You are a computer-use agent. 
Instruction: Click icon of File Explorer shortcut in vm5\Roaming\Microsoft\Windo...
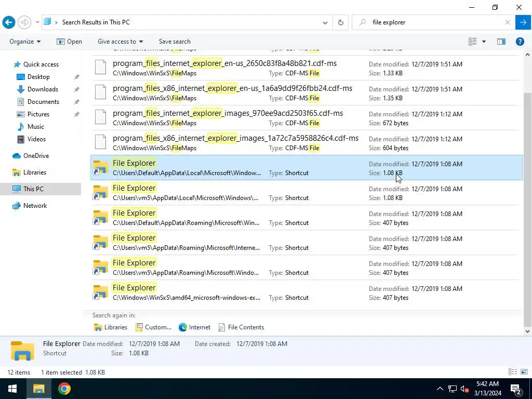coord(100,268)
